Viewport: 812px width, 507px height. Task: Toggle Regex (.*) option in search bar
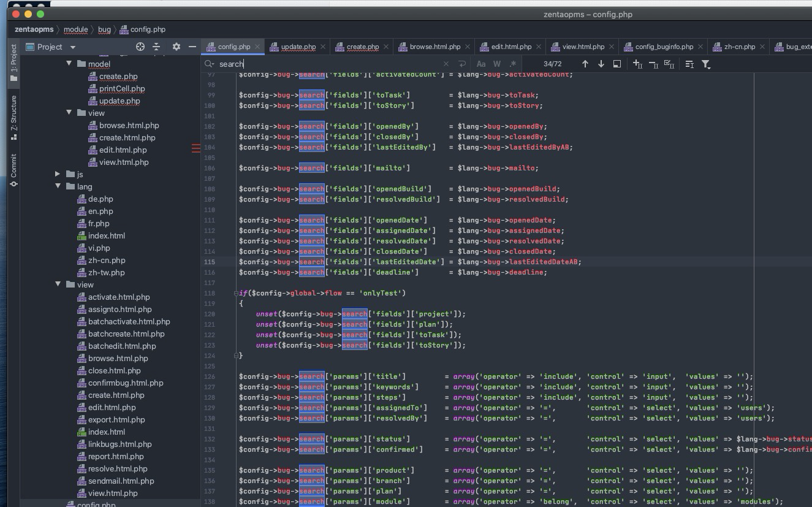513,64
